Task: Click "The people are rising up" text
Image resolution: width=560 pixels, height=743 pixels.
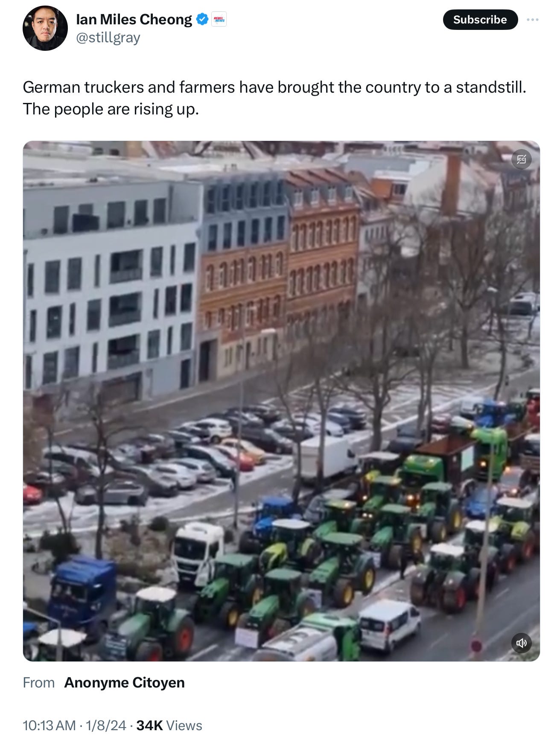Action: (x=111, y=109)
